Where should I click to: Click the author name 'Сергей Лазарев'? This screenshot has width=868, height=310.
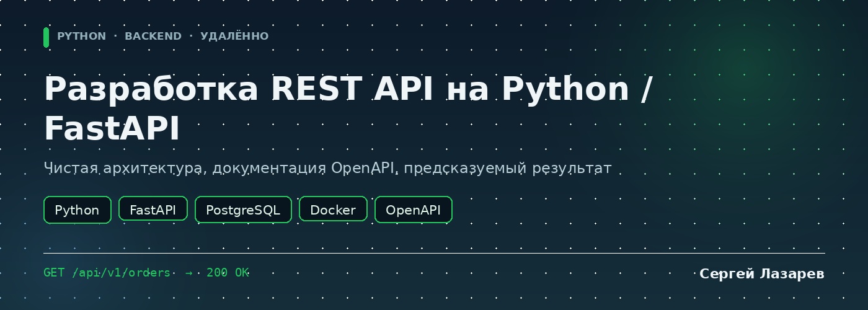[762, 273]
